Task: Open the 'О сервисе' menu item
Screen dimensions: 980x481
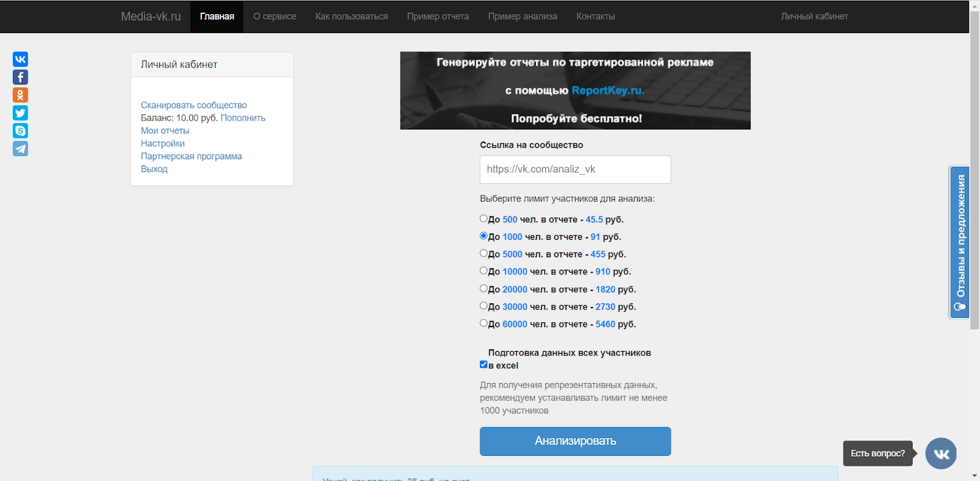Action: (x=275, y=17)
